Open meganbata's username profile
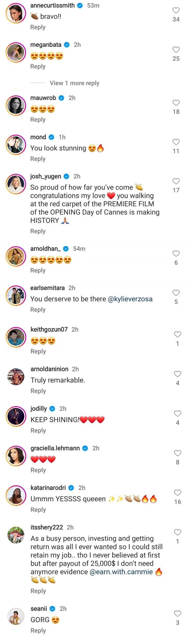190x644 pixels. pos(46,45)
